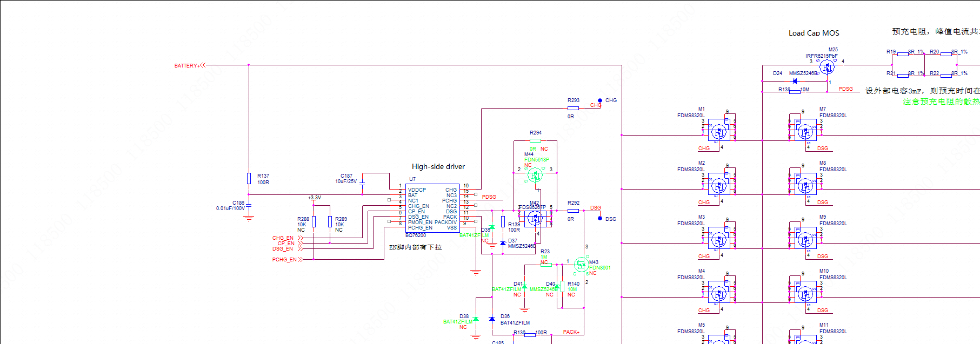
Task: Select the M25 IRFR6215PbF transistor symbol
Action: [x=827, y=68]
